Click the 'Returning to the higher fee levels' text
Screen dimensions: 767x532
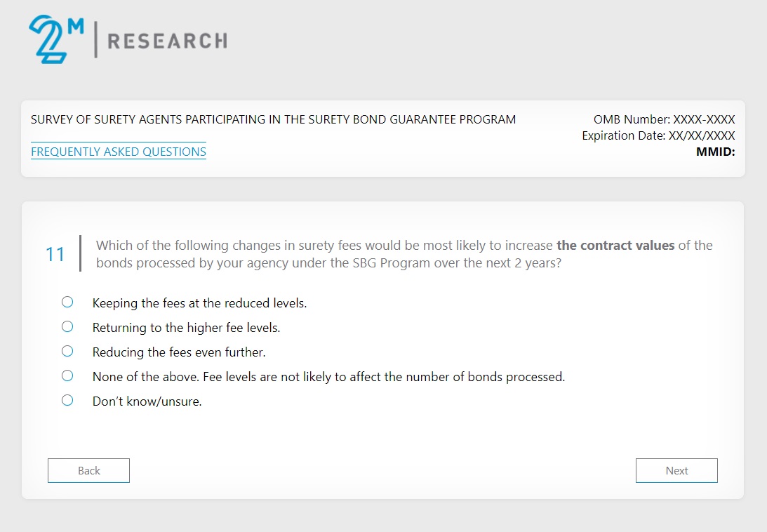(x=186, y=328)
